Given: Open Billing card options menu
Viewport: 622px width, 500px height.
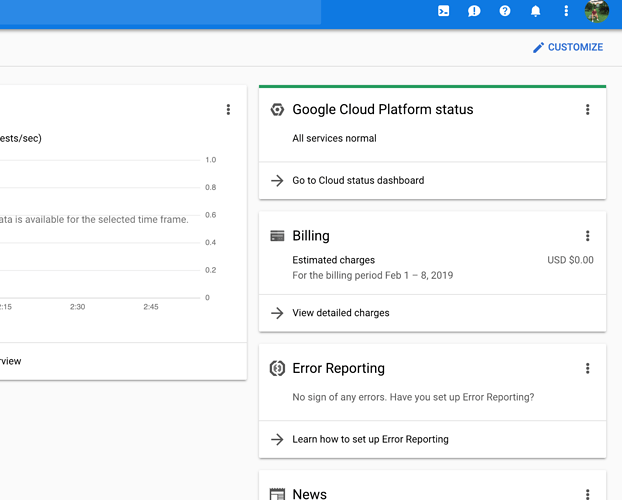Looking at the screenshot, I should pyautogui.click(x=587, y=236).
